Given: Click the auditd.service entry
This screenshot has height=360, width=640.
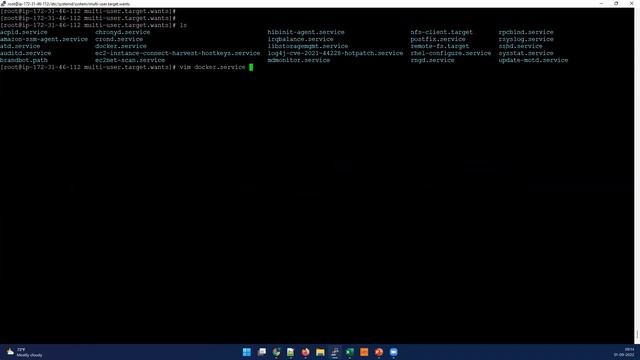Looking at the screenshot, I should (26, 53).
